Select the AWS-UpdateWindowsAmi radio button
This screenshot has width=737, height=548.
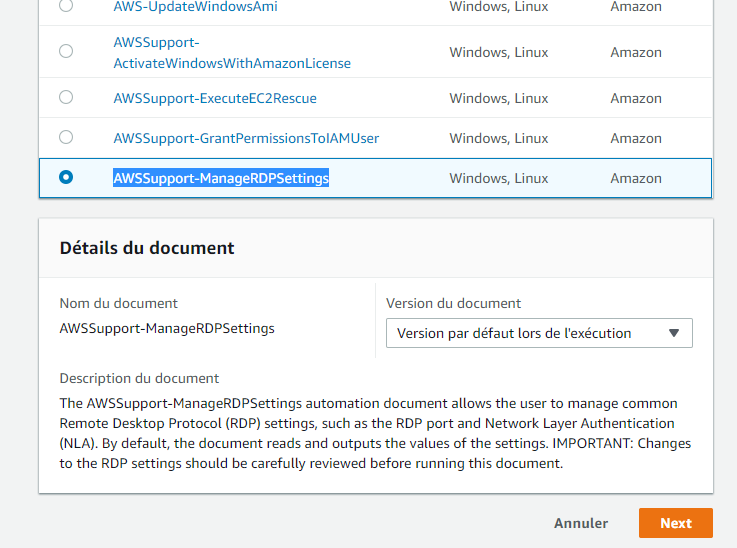pyautogui.click(x=66, y=5)
